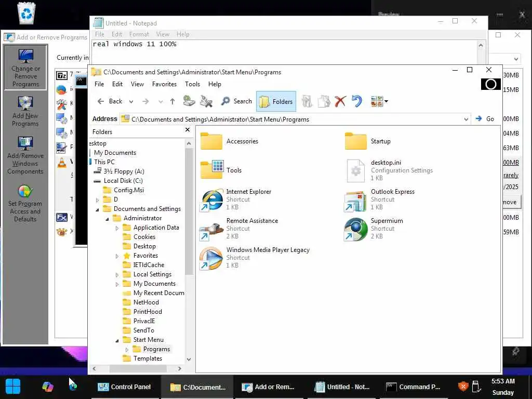Select 3½ Floppy (A:) in tree
This screenshot has width=532, height=399.
click(x=124, y=171)
